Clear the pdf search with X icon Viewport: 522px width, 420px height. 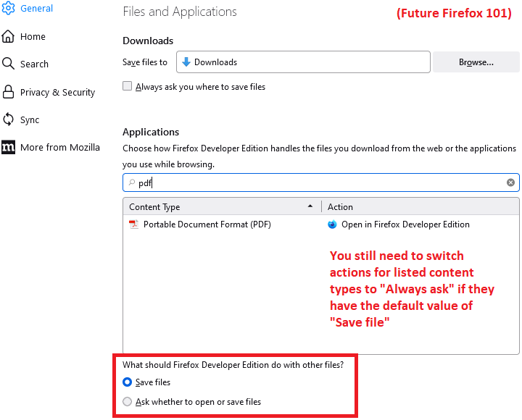click(510, 182)
